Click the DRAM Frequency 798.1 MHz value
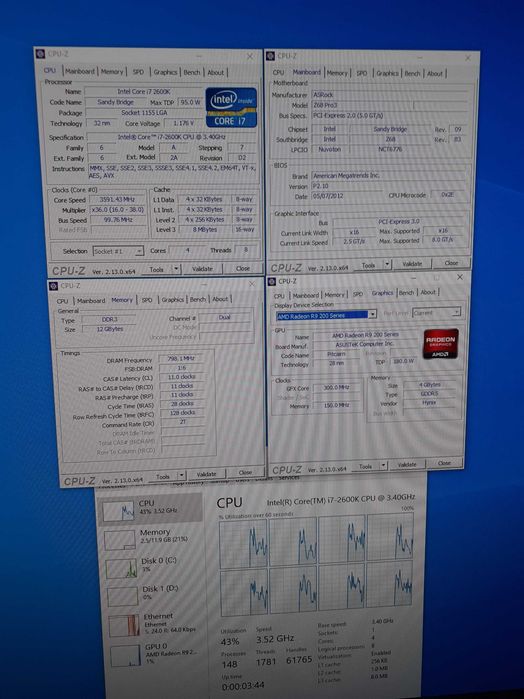Viewport: 524px width, 699px height. 181,358
